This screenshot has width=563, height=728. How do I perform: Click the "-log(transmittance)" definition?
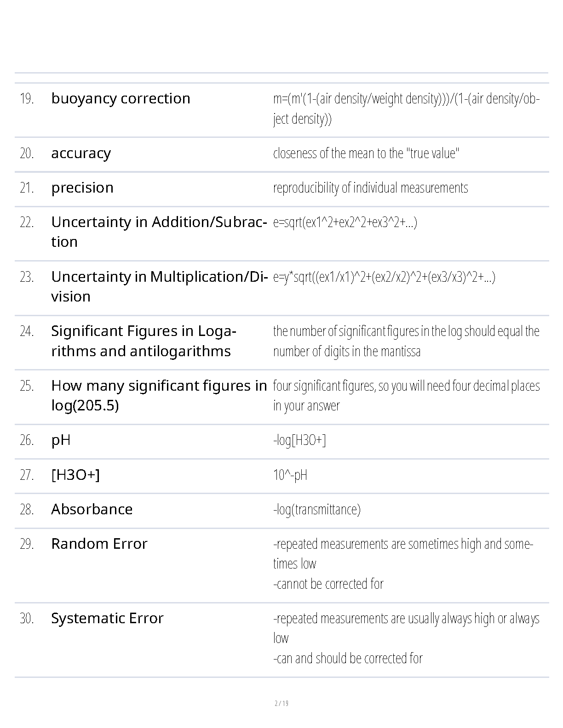pyautogui.click(x=316, y=509)
